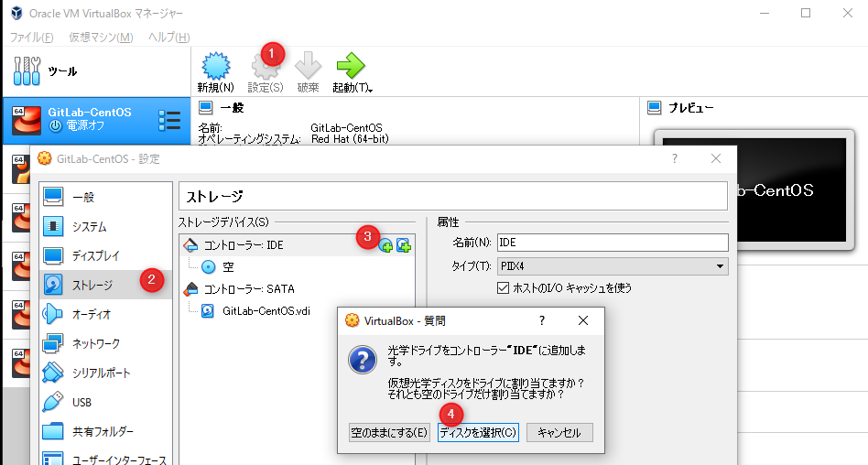868x465 pixels.
Task: Go to 共有フォルダー settings category
Action: [105, 431]
